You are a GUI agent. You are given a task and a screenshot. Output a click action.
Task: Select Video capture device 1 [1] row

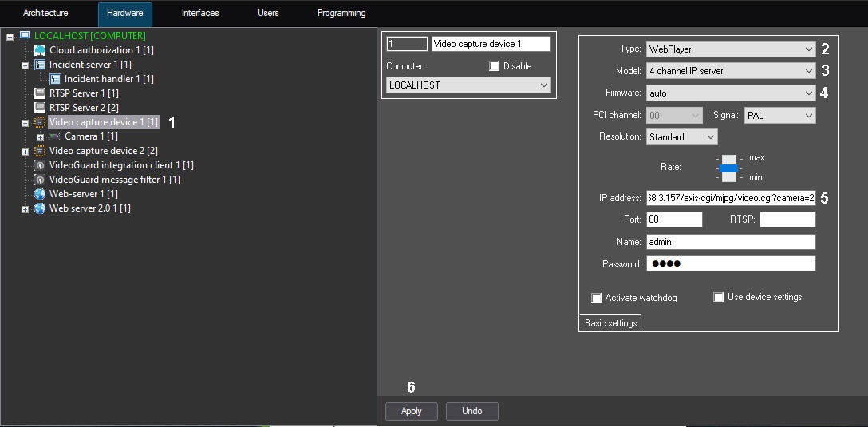[x=104, y=122]
